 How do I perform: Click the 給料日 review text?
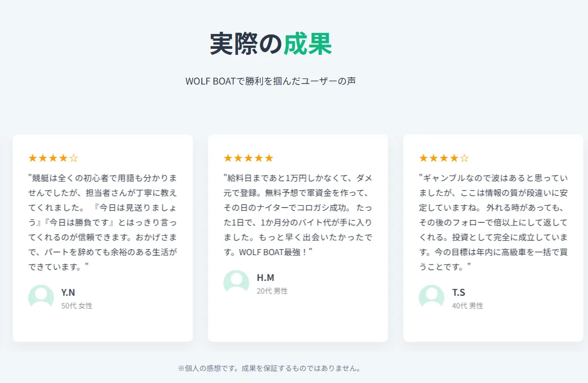click(x=298, y=215)
